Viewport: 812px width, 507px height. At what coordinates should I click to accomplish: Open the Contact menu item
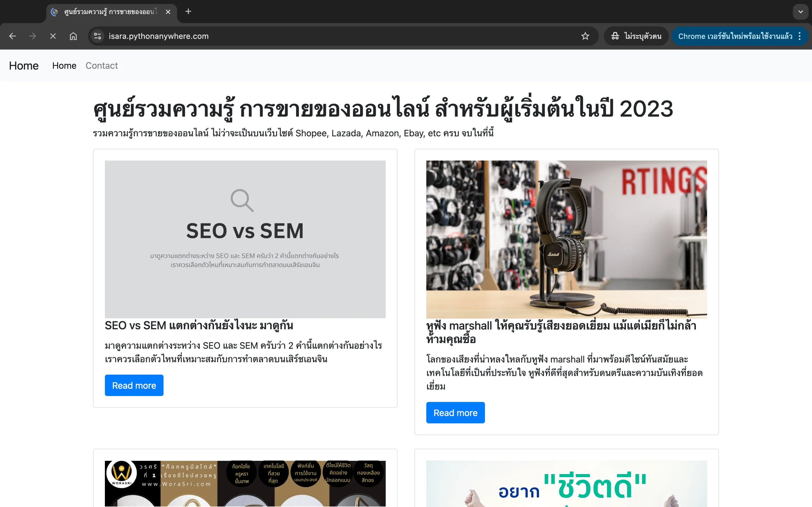click(102, 66)
